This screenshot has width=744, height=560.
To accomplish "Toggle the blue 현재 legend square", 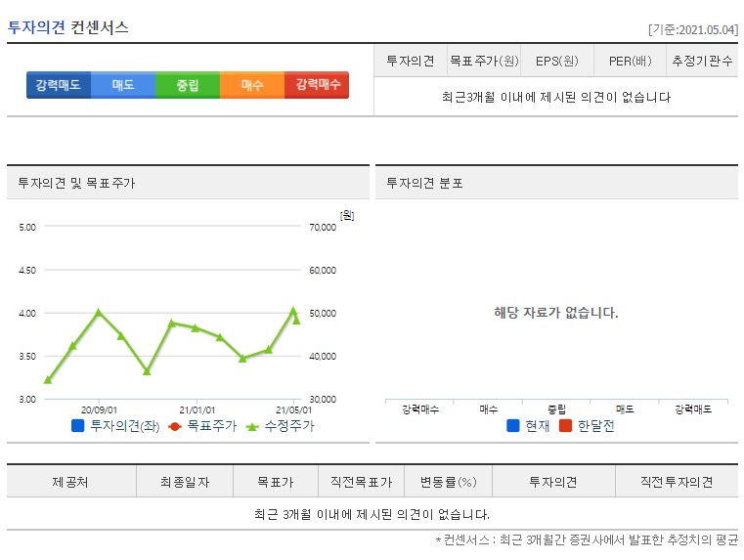I will pos(513,425).
